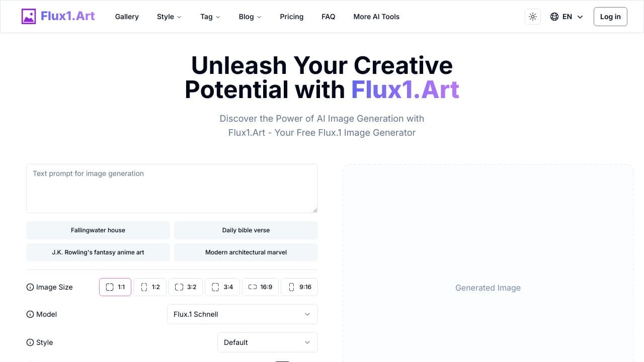This screenshot has width=644, height=362.
Task: Select the 1:1 image size option
Action: [x=115, y=287]
